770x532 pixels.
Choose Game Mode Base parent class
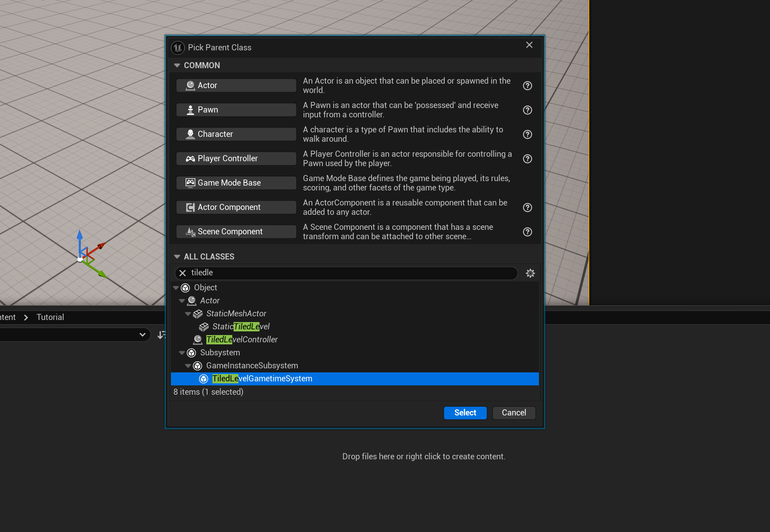[x=236, y=183]
